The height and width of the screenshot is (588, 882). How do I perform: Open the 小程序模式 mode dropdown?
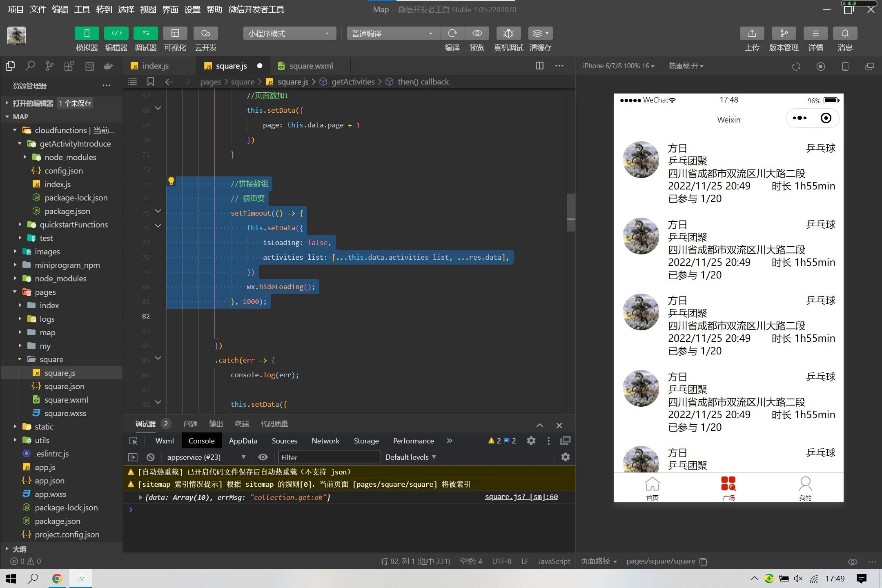[x=289, y=33]
